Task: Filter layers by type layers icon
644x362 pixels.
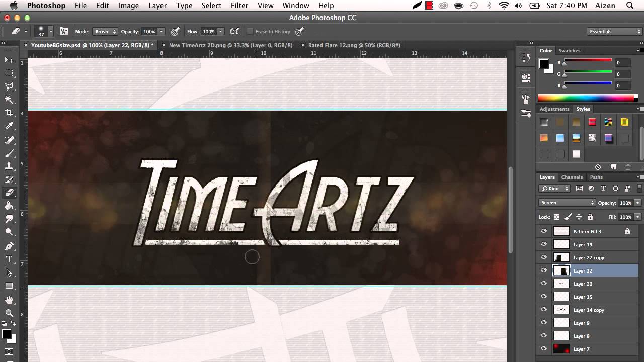Action: pos(603,189)
